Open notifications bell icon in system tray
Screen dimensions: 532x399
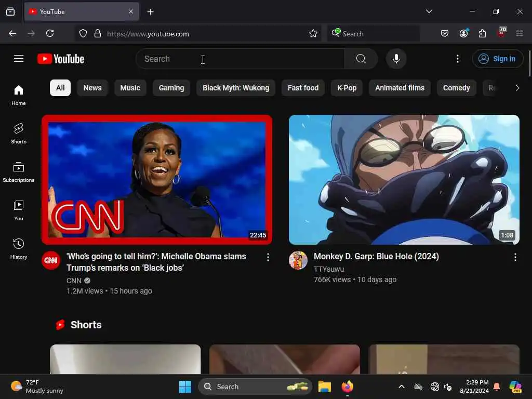coord(496,387)
